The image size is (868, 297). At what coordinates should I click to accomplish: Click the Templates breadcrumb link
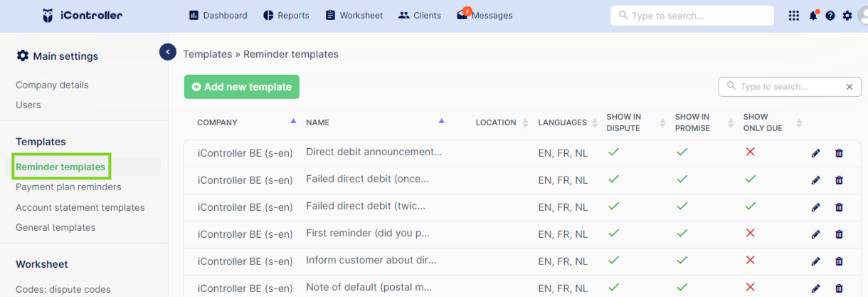point(208,54)
